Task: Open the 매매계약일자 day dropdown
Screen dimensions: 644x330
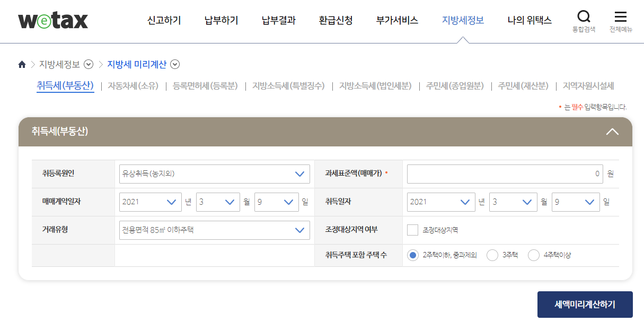Action: 276,202
